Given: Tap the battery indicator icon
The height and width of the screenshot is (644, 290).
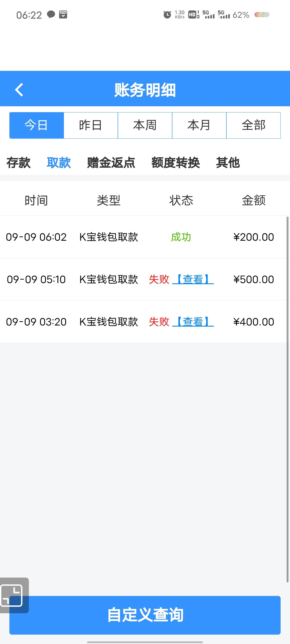Looking at the screenshot, I should coord(262,14).
